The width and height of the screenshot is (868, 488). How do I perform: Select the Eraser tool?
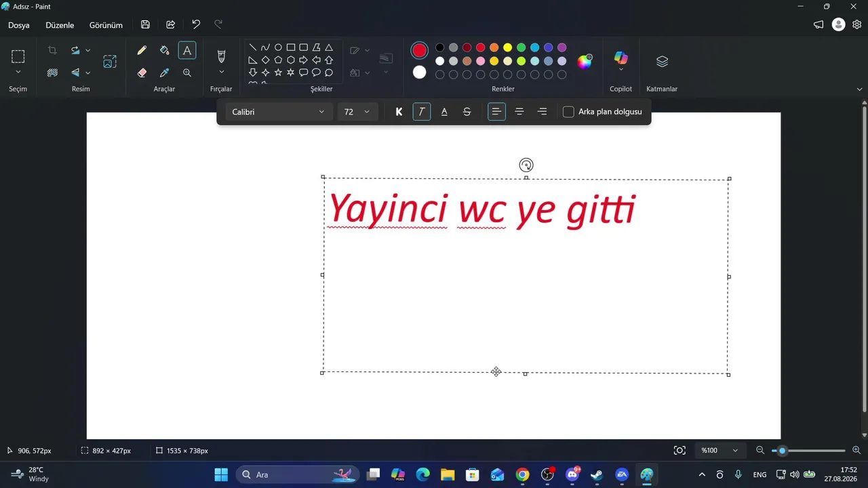pyautogui.click(x=142, y=73)
